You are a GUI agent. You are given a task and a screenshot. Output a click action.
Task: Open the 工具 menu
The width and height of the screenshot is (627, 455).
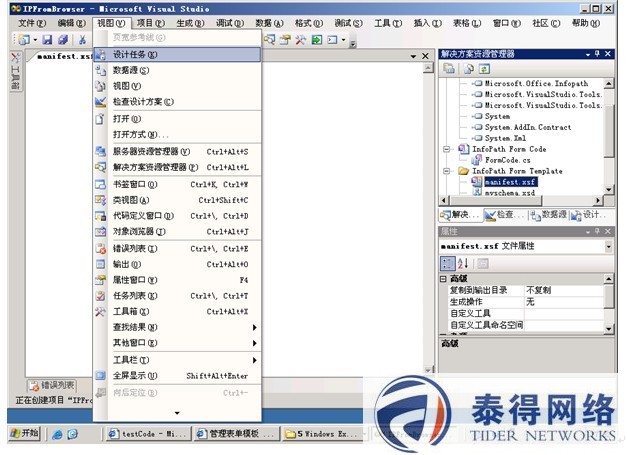pyautogui.click(x=388, y=23)
